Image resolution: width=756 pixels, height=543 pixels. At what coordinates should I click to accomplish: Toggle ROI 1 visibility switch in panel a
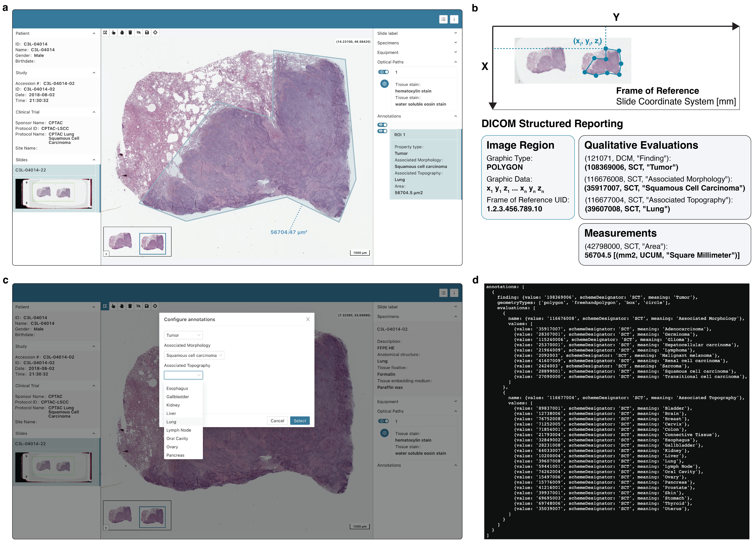tap(382, 131)
